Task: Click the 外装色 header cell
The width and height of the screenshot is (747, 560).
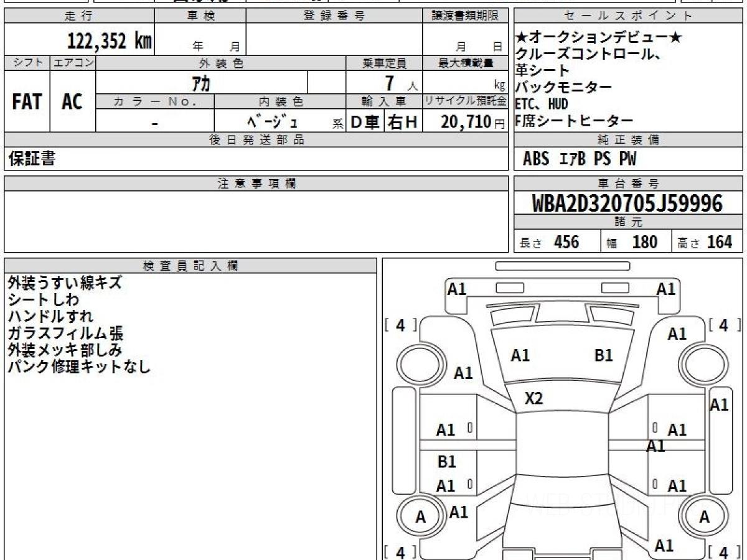Action: [x=221, y=63]
